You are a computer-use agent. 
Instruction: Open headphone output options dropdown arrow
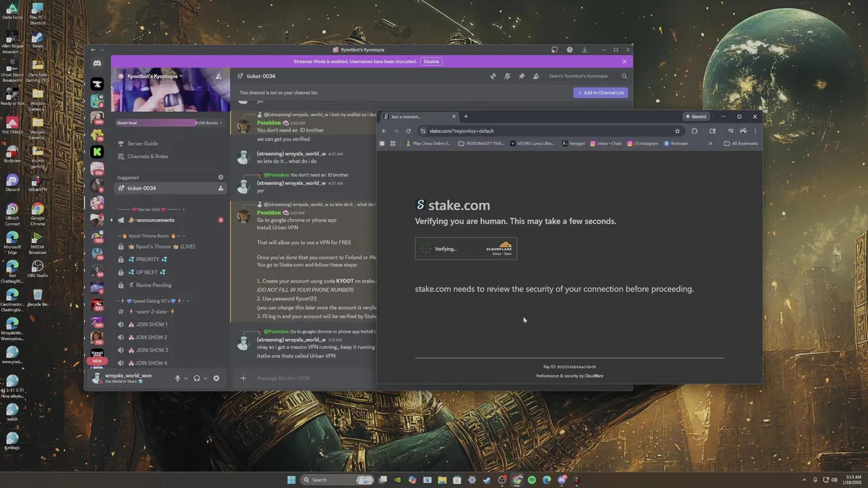pyautogui.click(x=205, y=378)
